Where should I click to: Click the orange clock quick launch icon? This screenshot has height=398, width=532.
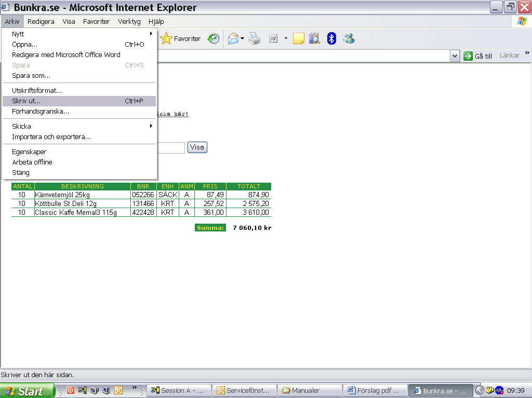[x=118, y=390]
